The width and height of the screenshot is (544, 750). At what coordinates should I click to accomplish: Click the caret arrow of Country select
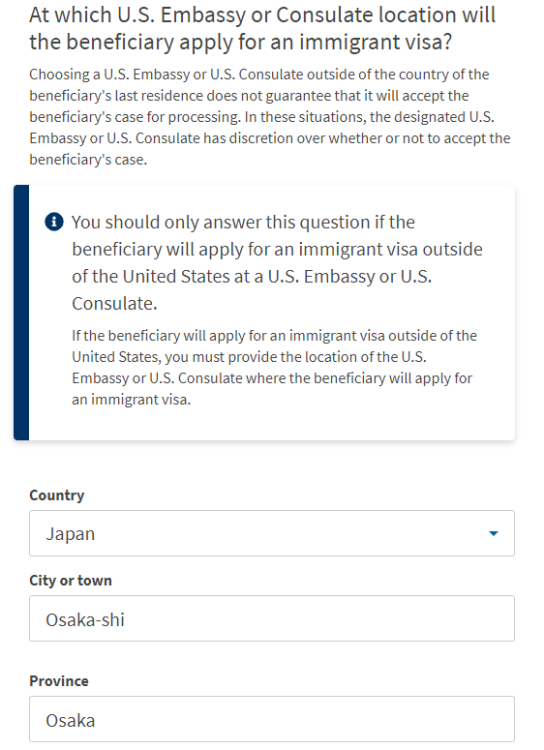pos(493,533)
